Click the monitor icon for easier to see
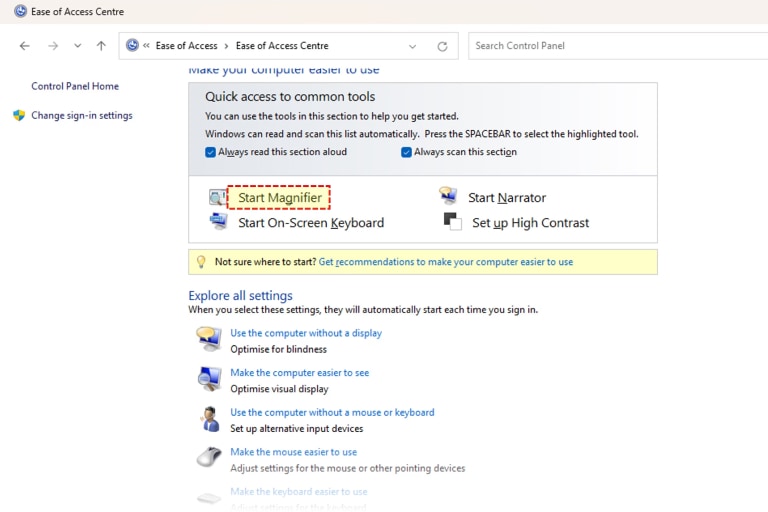The image size is (768, 512). coord(209,379)
